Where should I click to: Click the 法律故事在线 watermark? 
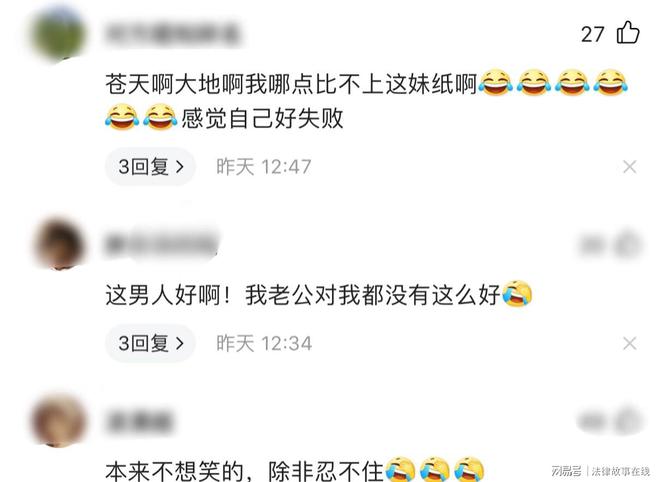(x=621, y=471)
